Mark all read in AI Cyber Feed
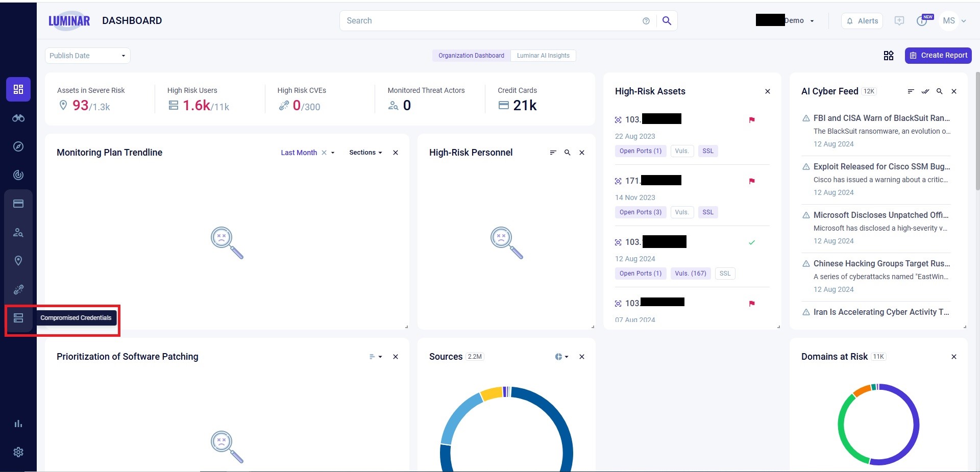The height and width of the screenshot is (472, 980). coord(925,91)
